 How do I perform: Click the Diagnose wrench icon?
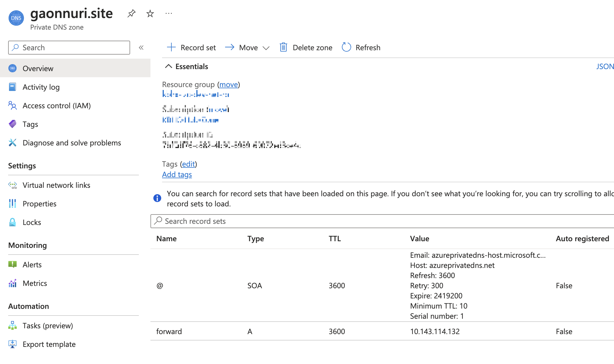coord(12,143)
